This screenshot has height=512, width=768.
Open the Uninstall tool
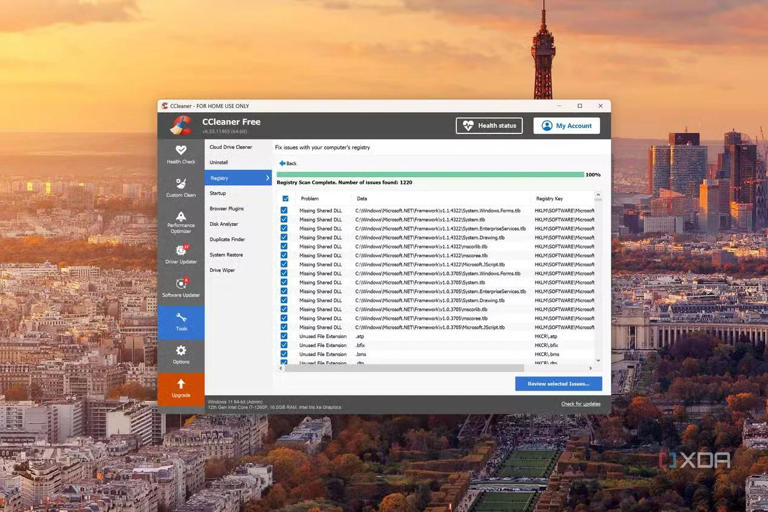tap(218, 162)
